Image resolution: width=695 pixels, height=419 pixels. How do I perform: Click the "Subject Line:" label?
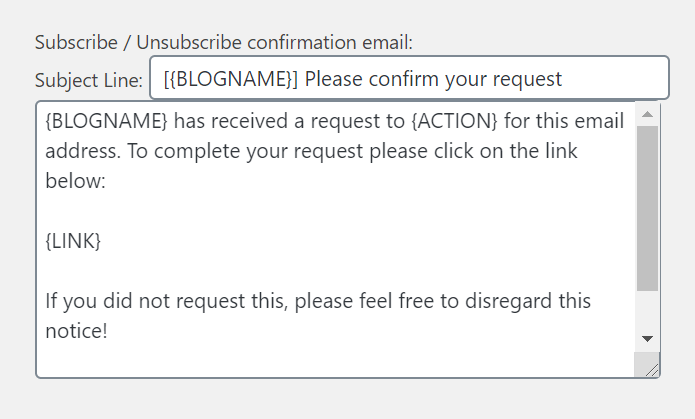(89, 81)
